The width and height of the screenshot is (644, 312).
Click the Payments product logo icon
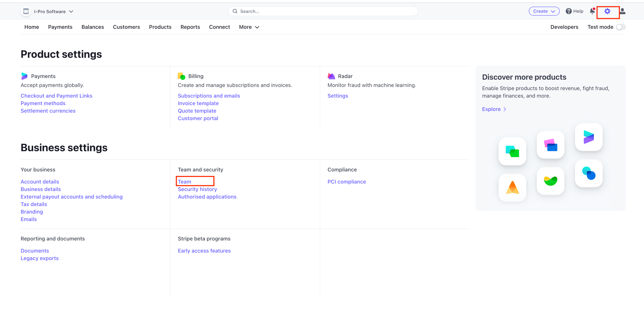coord(24,76)
